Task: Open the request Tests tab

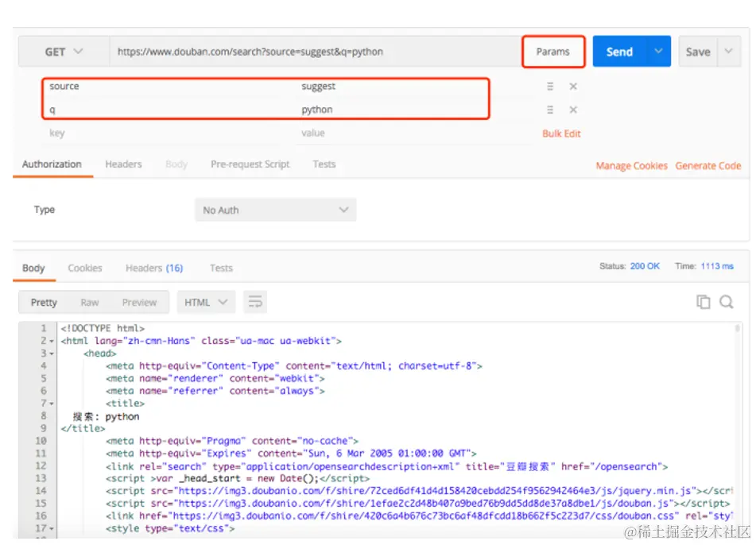Action: coord(324,164)
